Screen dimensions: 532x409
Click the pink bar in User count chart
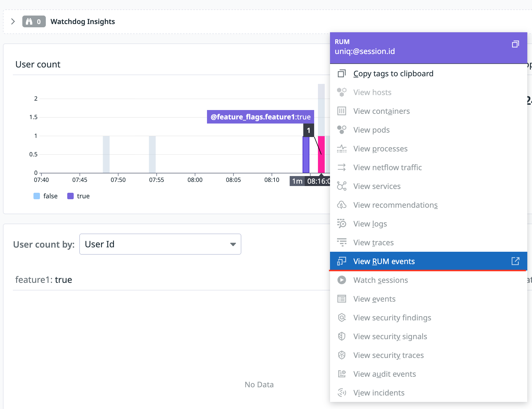321,155
